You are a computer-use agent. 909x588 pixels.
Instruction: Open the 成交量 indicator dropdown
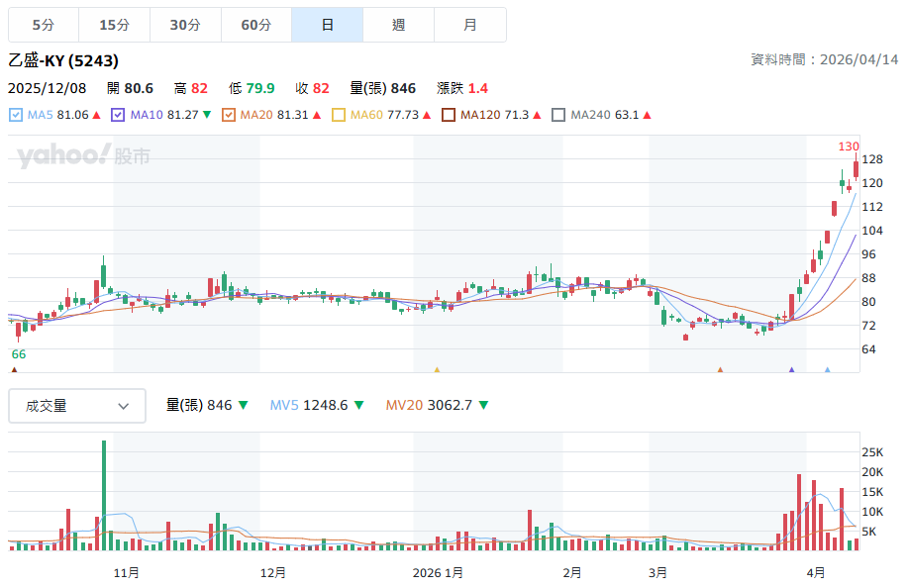77,406
